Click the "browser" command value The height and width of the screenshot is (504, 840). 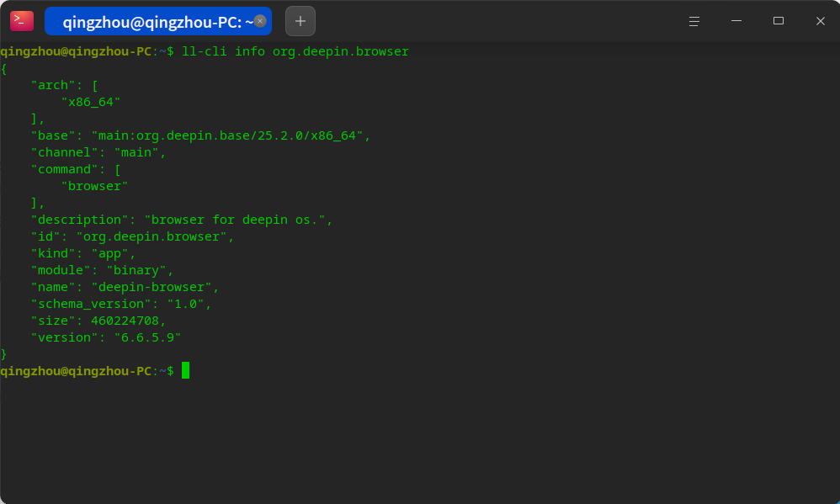click(x=94, y=186)
